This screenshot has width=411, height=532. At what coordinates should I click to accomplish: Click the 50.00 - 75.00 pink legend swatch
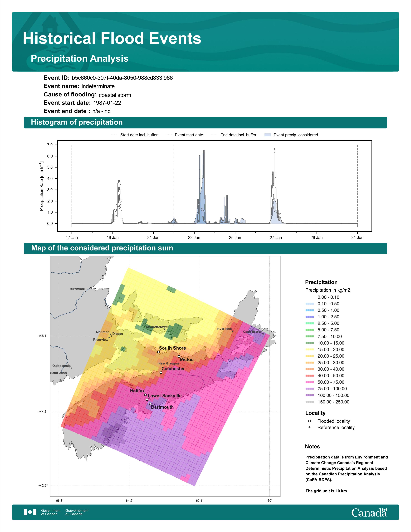pos(309,382)
